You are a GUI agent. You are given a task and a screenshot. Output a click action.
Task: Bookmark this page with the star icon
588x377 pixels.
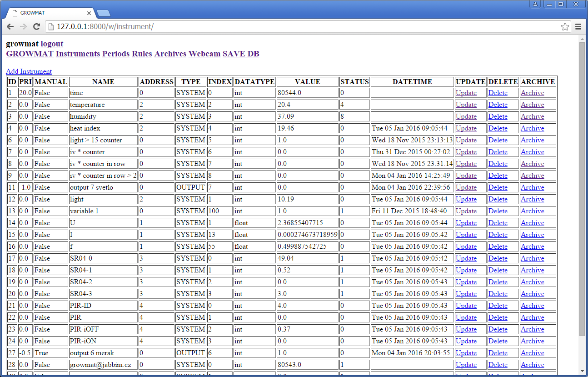[565, 27]
